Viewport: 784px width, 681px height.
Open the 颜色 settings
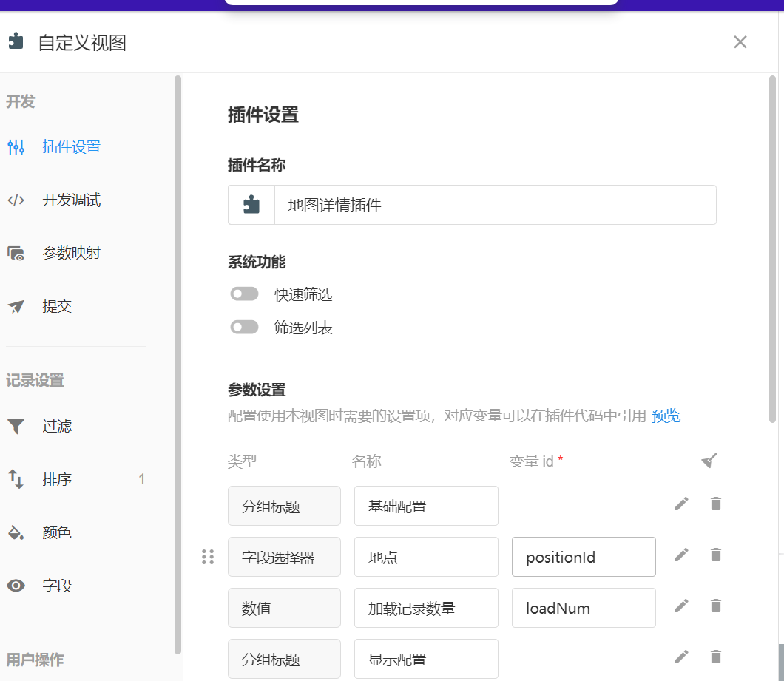[x=57, y=532]
